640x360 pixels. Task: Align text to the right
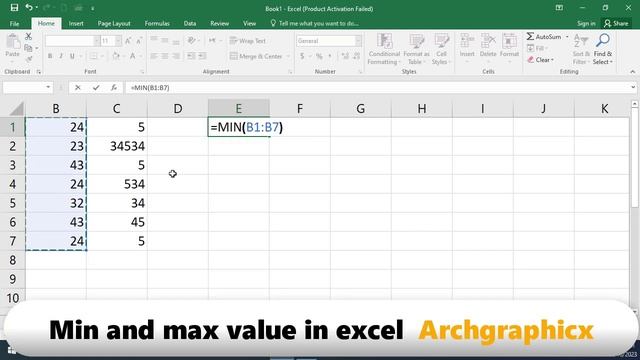coord(176,56)
